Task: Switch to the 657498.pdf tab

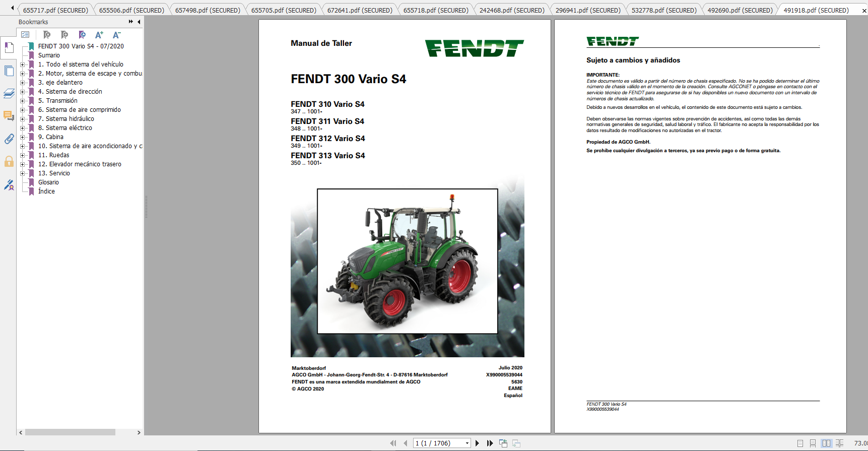Action: [x=208, y=10]
